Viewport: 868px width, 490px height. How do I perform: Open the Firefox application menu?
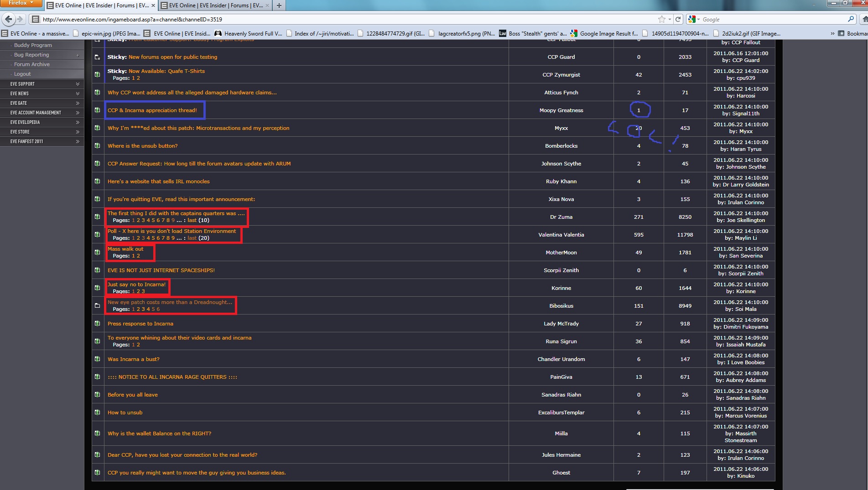point(21,3)
